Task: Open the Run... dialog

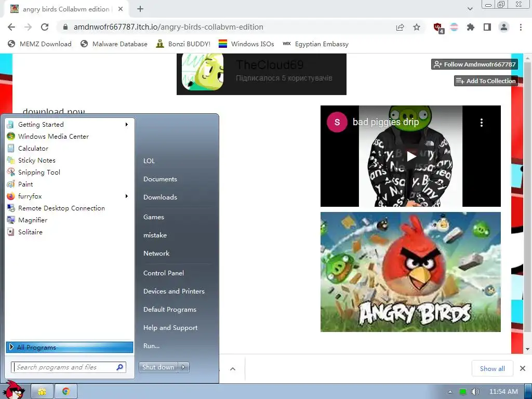Action: [151, 345]
